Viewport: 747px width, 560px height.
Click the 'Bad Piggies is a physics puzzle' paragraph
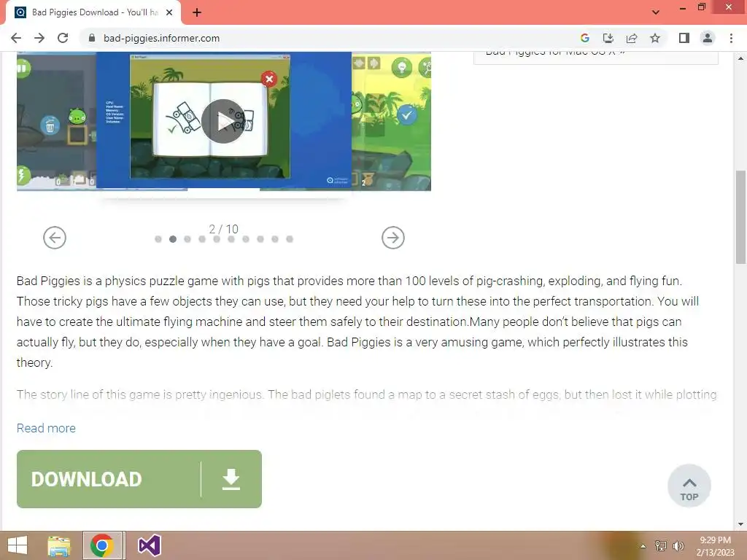click(x=357, y=322)
